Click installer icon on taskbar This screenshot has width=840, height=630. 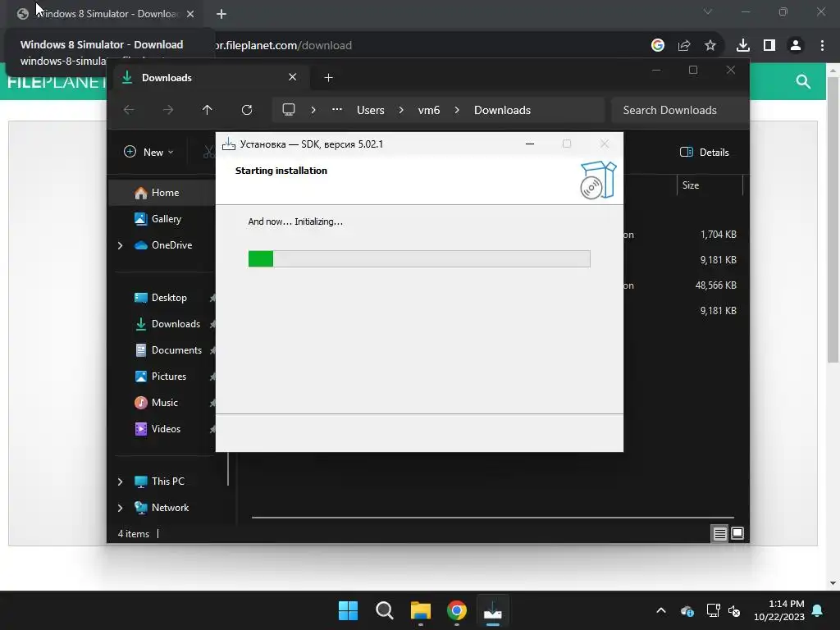pos(493,610)
